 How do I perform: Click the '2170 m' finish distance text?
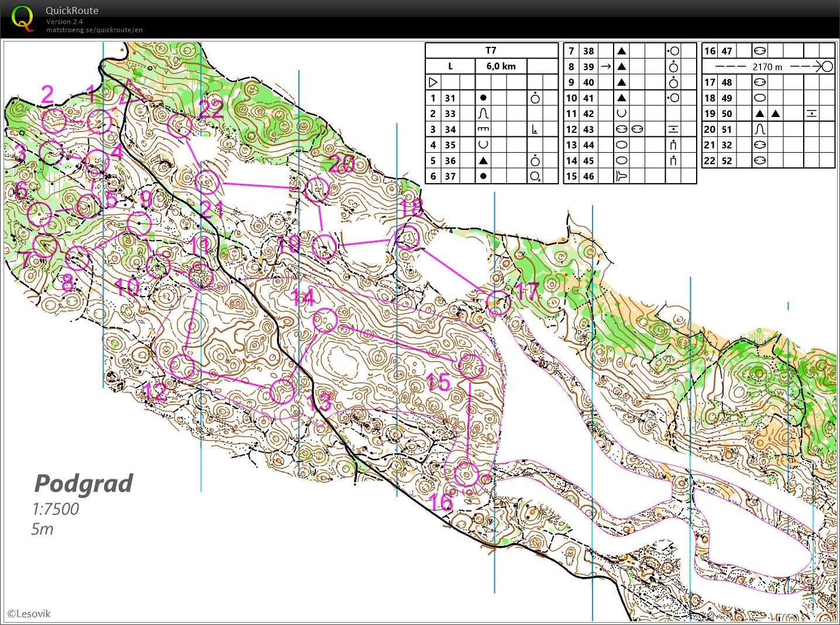tap(767, 67)
